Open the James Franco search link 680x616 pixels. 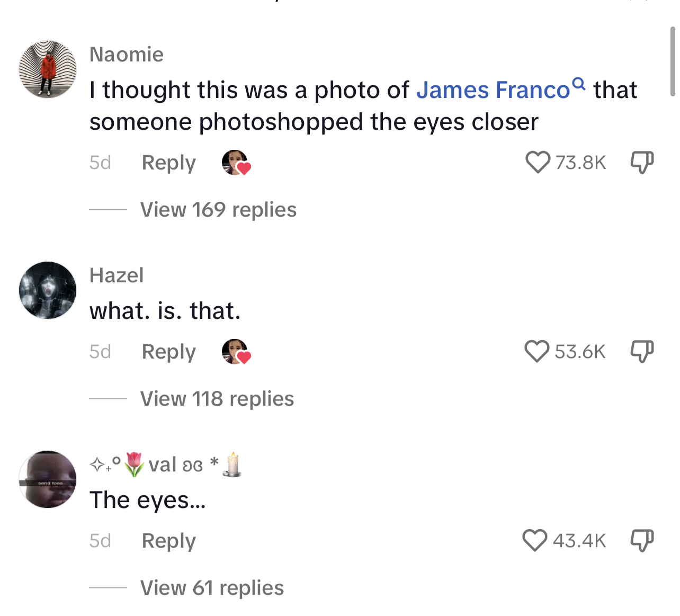(x=493, y=90)
